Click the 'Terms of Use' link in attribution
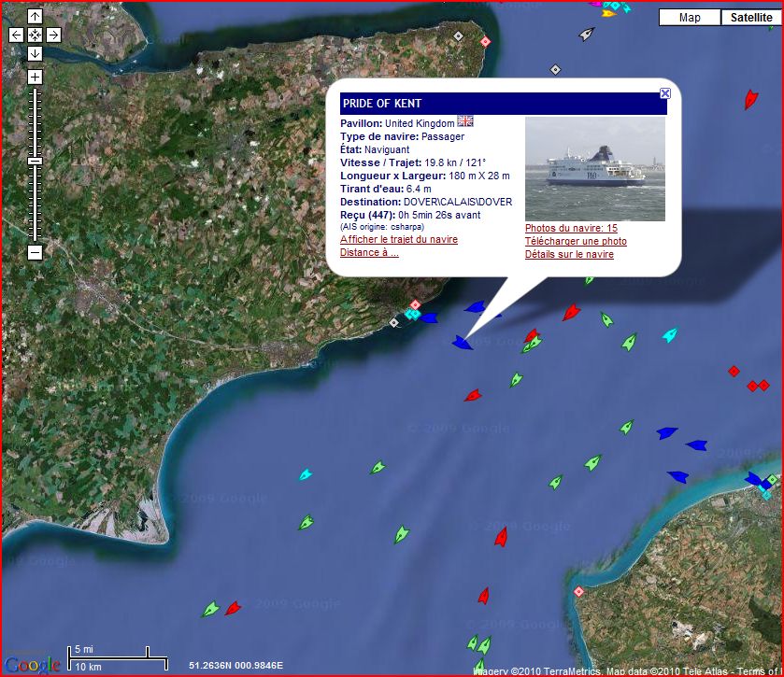This screenshot has height=677, width=784. [x=761, y=671]
